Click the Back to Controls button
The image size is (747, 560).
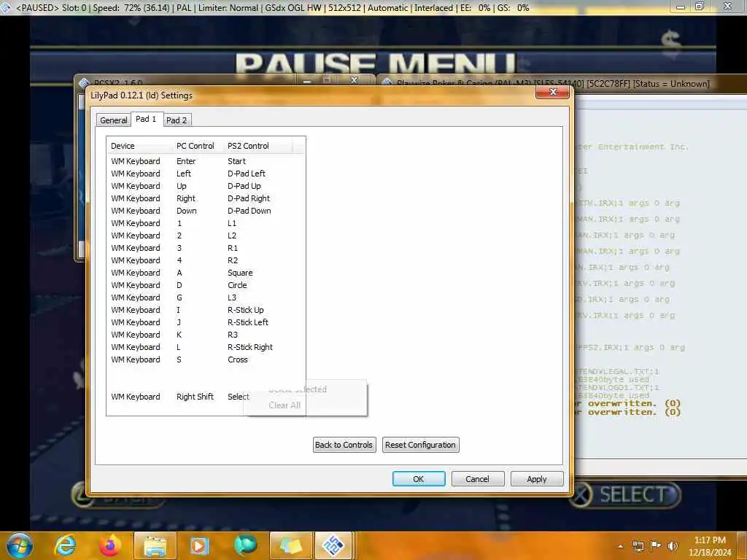pos(344,445)
